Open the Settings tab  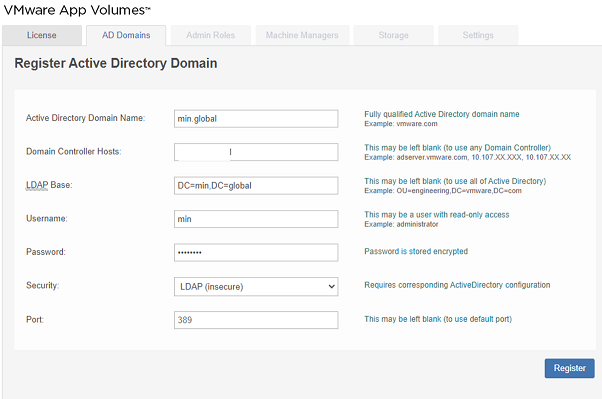478,35
